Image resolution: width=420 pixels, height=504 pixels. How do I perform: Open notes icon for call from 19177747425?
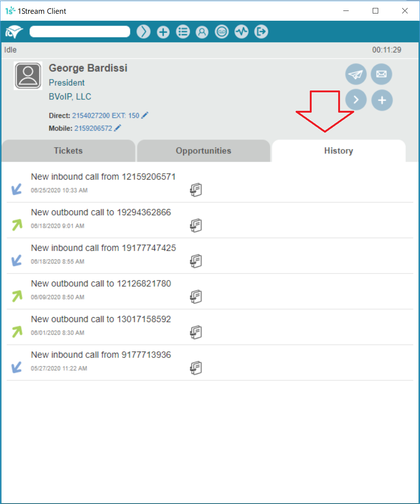click(196, 261)
